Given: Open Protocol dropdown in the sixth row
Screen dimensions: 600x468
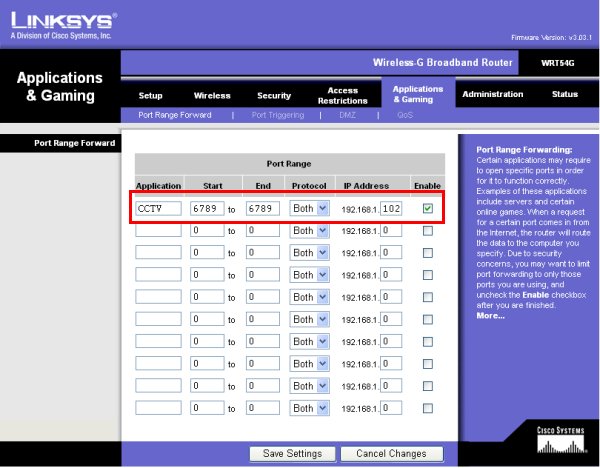Looking at the screenshot, I should (309, 320).
